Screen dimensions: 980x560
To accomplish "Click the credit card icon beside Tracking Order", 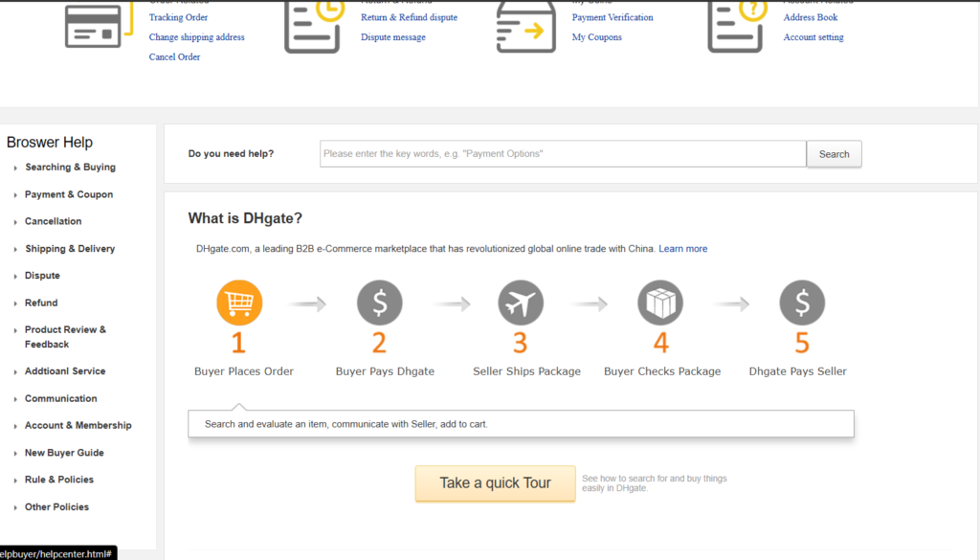I will (x=99, y=25).
